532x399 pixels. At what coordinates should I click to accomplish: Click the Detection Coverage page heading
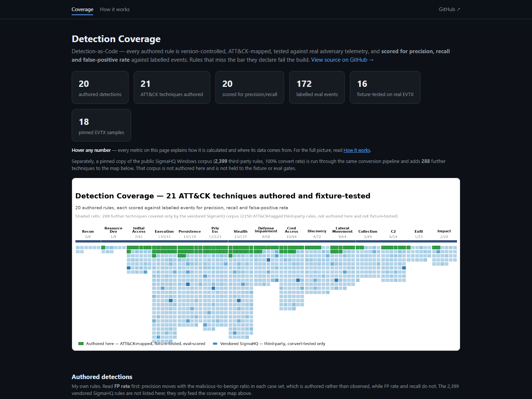pyautogui.click(x=116, y=39)
